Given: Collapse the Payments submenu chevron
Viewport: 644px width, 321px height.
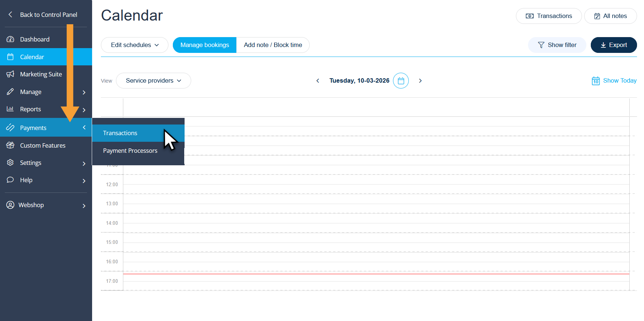Looking at the screenshot, I should pyautogui.click(x=84, y=127).
